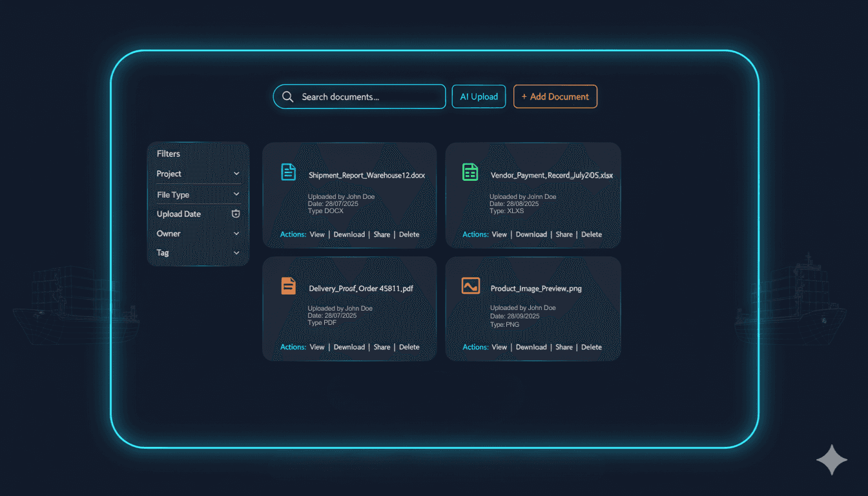Share the Delivery_Proof_Order pdf document
868x496 pixels.
tap(382, 347)
